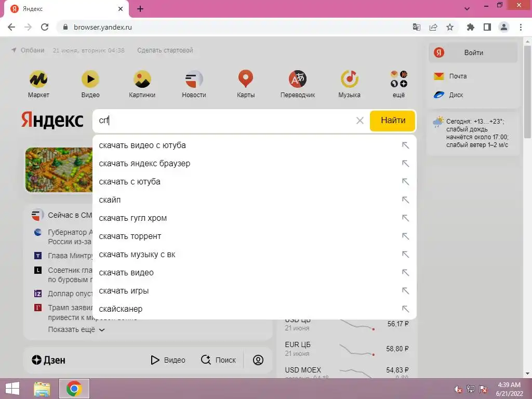Select suggestion скачать торрент
This screenshot has height=399, width=532.
tap(255, 236)
